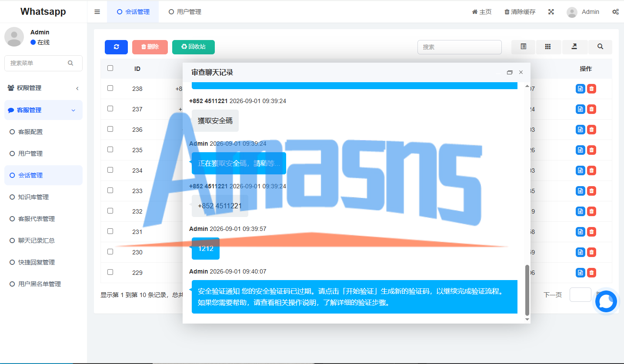Maximize the 审查聊天记录 dialog
Image resolution: width=624 pixels, height=364 pixels.
[x=510, y=72]
